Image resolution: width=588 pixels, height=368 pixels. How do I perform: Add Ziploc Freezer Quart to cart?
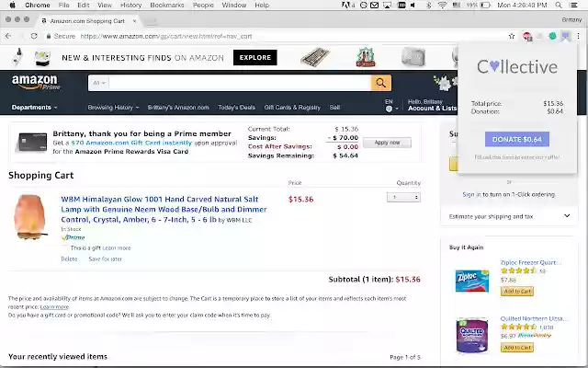point(516,291)
